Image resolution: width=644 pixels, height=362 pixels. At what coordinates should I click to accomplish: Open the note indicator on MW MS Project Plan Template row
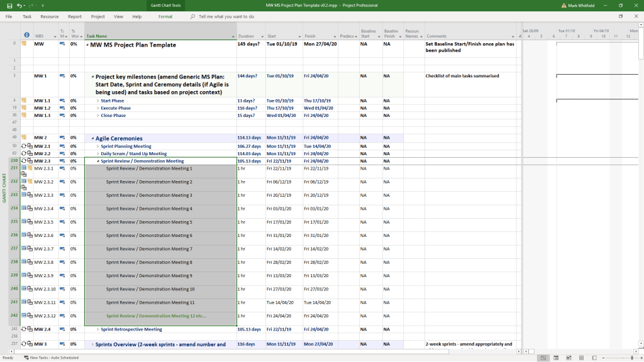point(25,45)
